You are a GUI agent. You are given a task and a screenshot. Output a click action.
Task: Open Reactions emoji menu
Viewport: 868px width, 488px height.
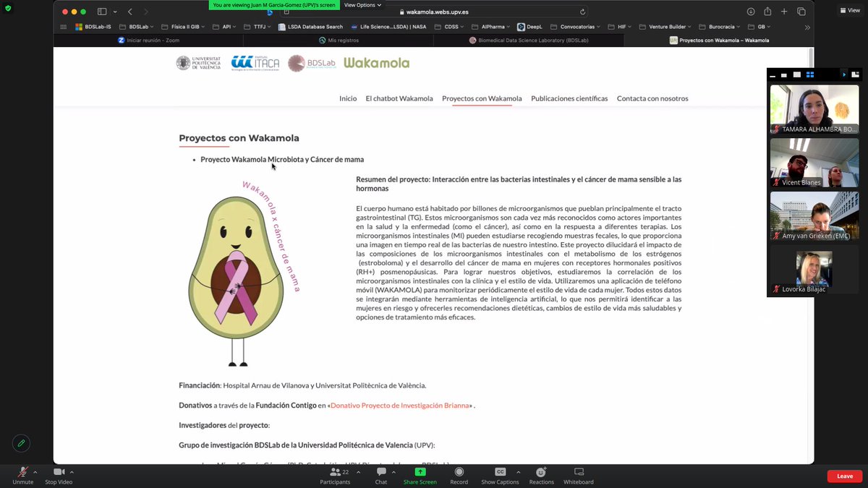[x=541, y=475]
